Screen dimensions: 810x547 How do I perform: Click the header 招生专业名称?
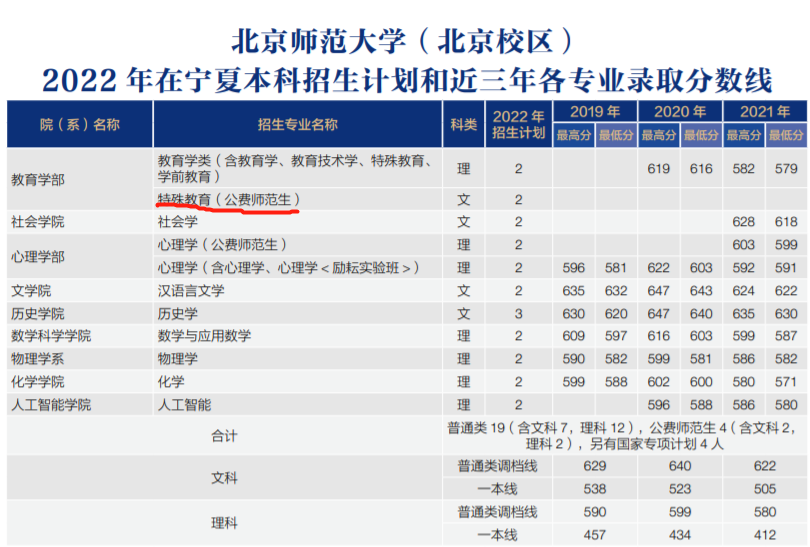coord(298,124)
